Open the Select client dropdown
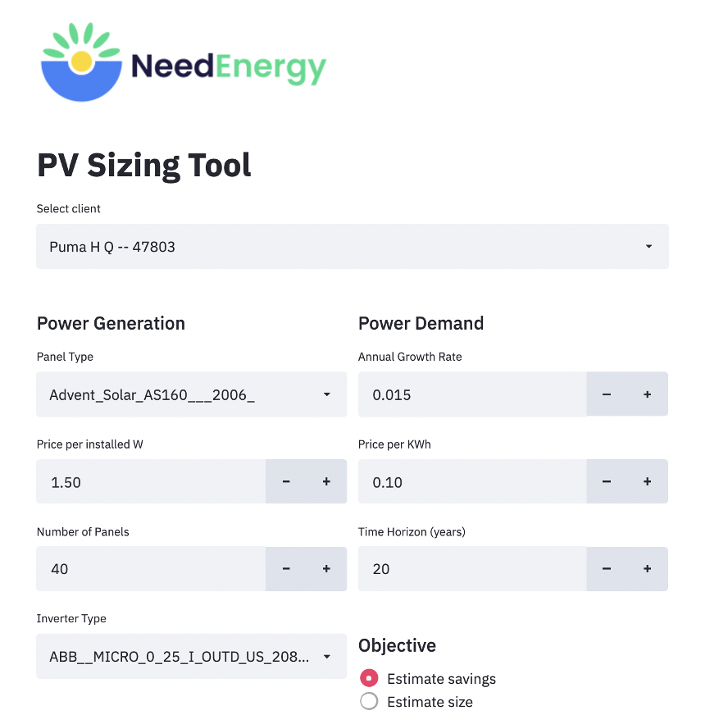 click(353, 247)
